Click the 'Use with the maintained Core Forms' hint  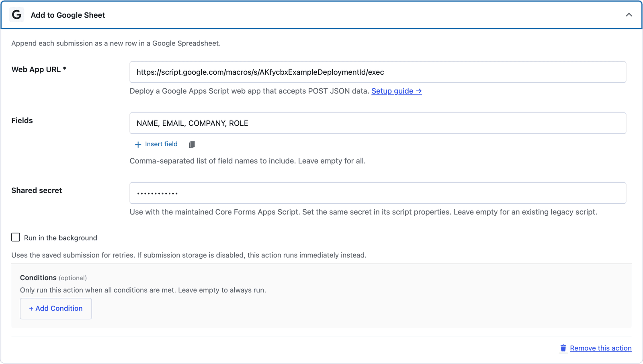point(363,212)
